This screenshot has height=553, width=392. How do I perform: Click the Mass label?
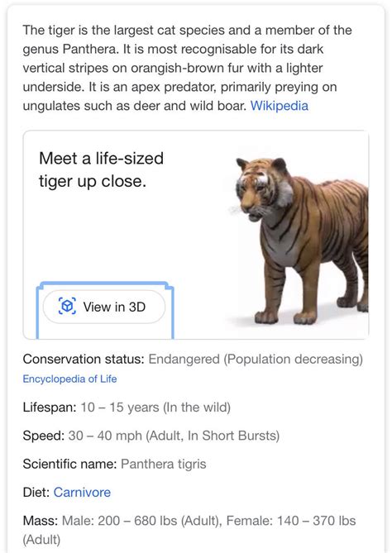(41, 521)
